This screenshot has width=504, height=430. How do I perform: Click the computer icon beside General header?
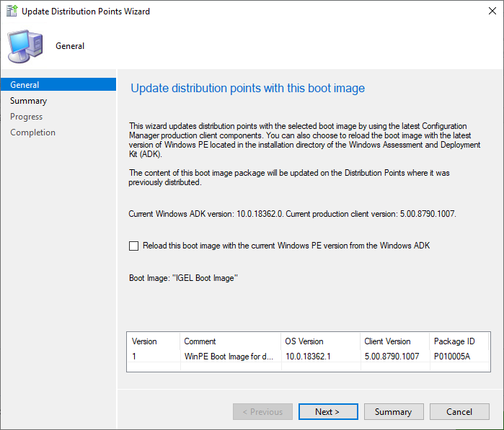(x=25, y=46)
